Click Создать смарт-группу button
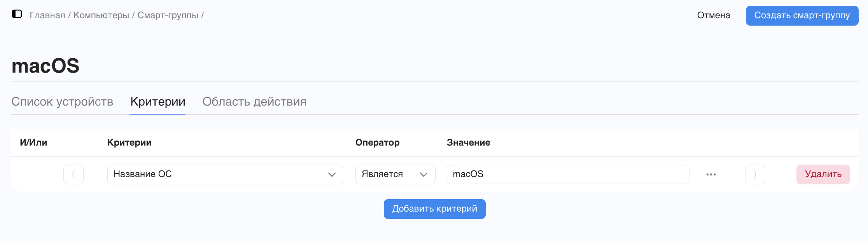868x243 pixels. point(802,16)
